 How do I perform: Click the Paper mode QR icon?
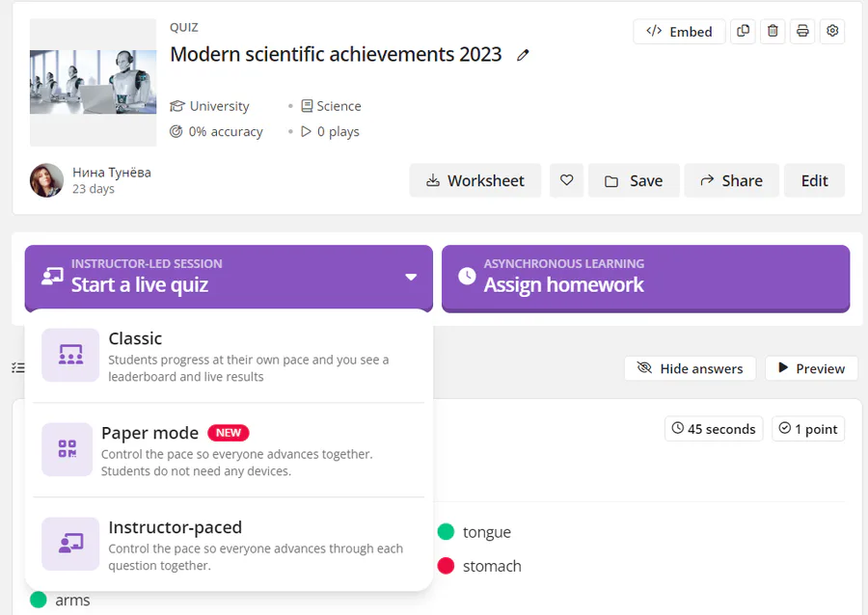(67, 449)
